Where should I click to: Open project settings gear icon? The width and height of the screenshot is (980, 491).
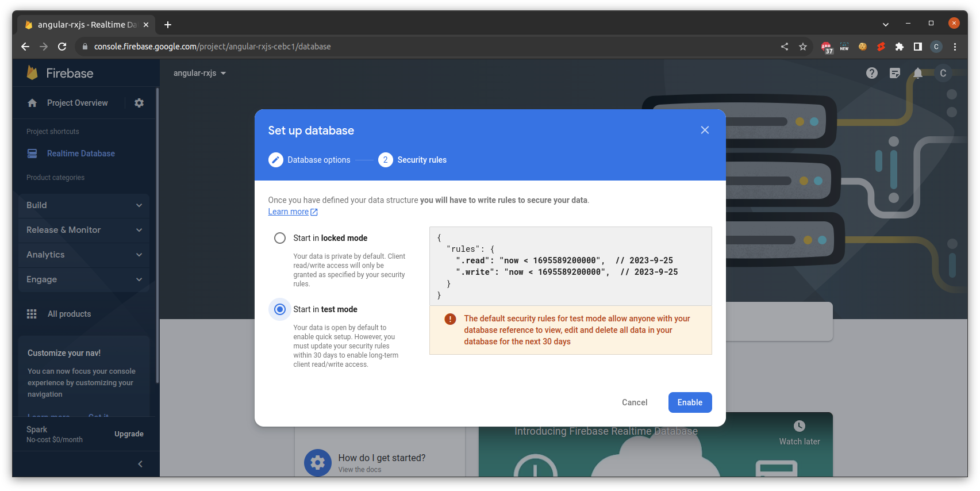pyautogui.click(x=139, y=103)
